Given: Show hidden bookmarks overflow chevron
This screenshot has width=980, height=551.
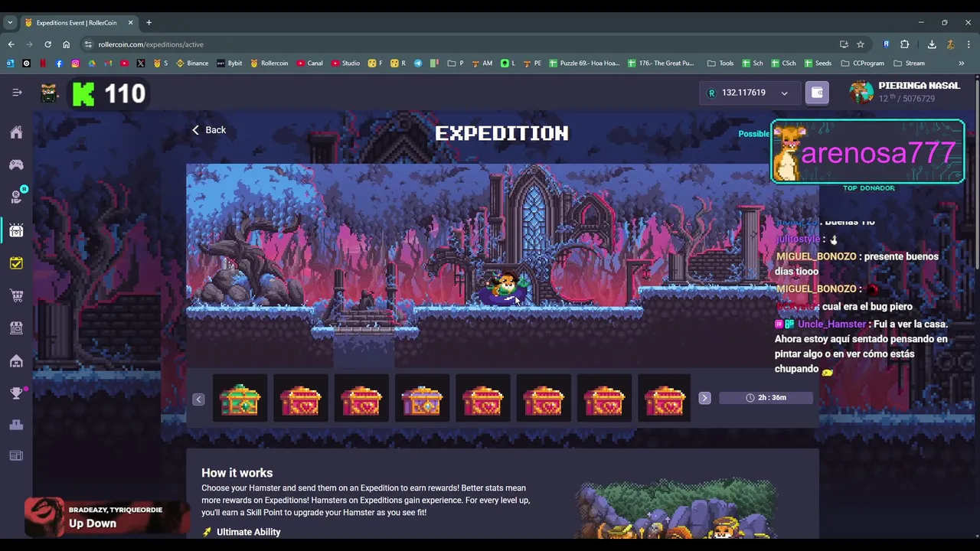Looking at the screenshot, I should pyautogui.click(x=962, y=64).
